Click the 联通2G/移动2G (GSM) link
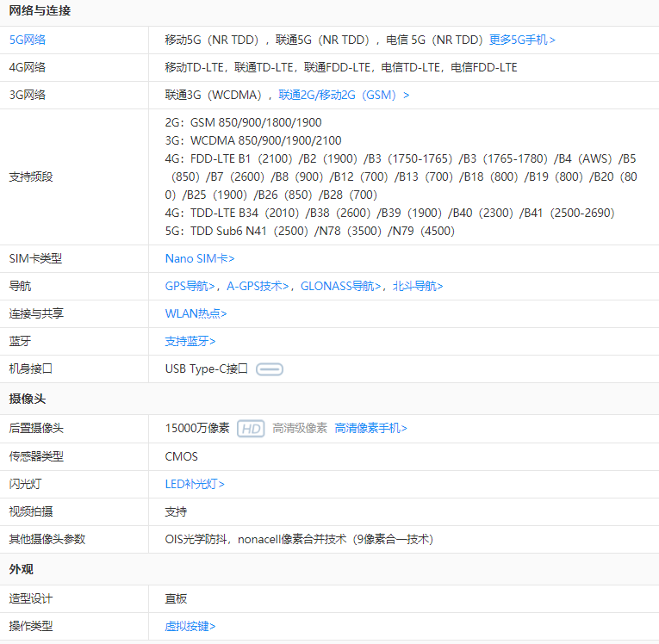The width and height of the screenshot is (659, 644). 344,95
